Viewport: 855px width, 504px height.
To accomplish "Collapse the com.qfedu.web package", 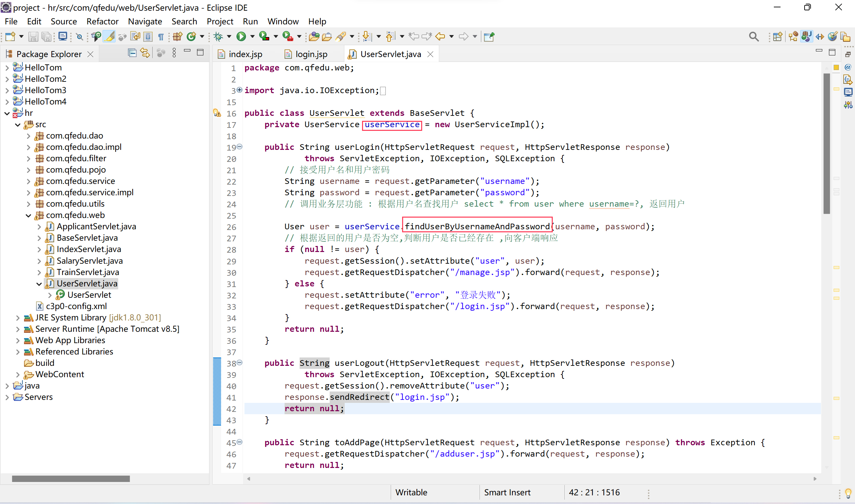I will click(28, 215).
